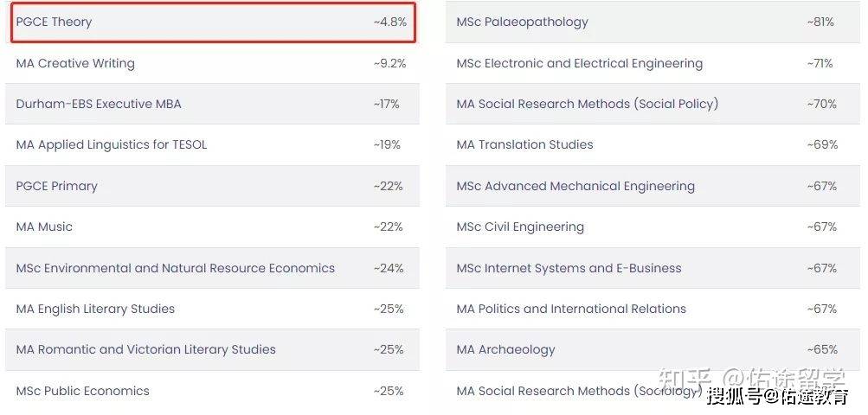Click the MA Translation Studies row
This screenshot has height=415, width=868.
click(653, 145)
